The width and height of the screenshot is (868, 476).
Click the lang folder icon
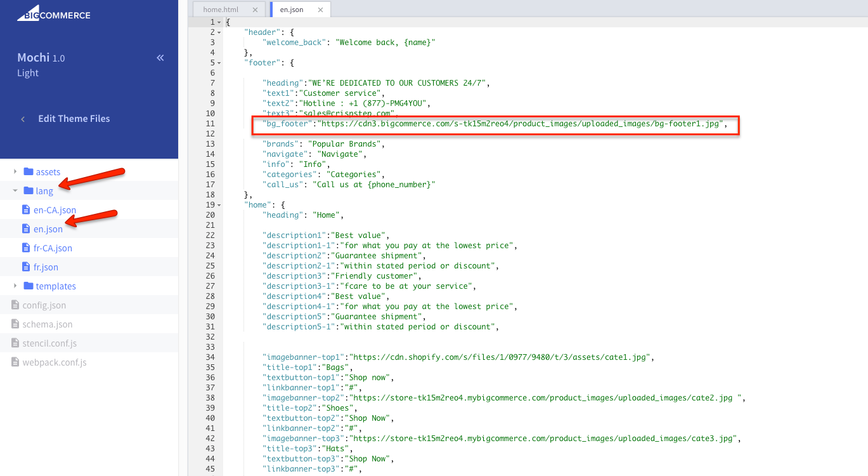tap(28, 190)
